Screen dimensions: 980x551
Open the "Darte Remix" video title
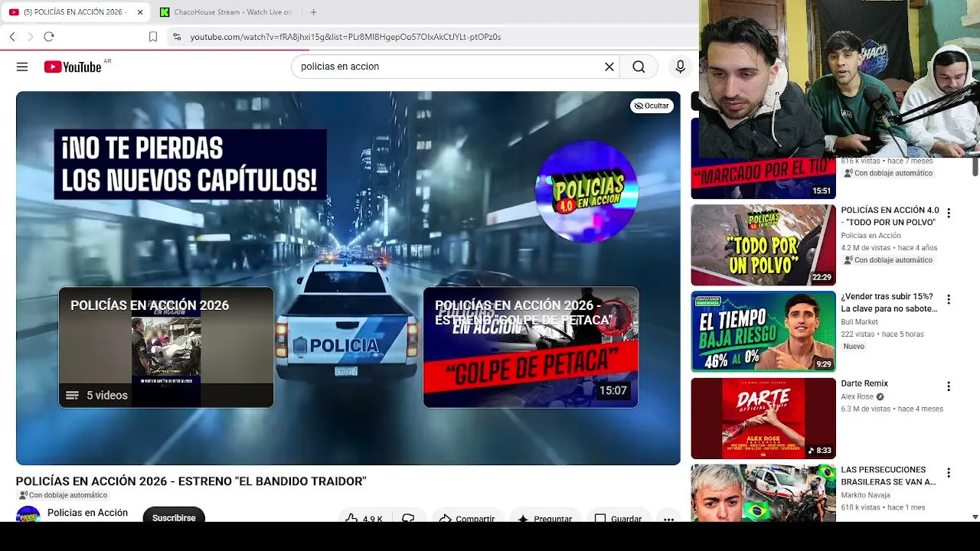(x=864, y=383)
